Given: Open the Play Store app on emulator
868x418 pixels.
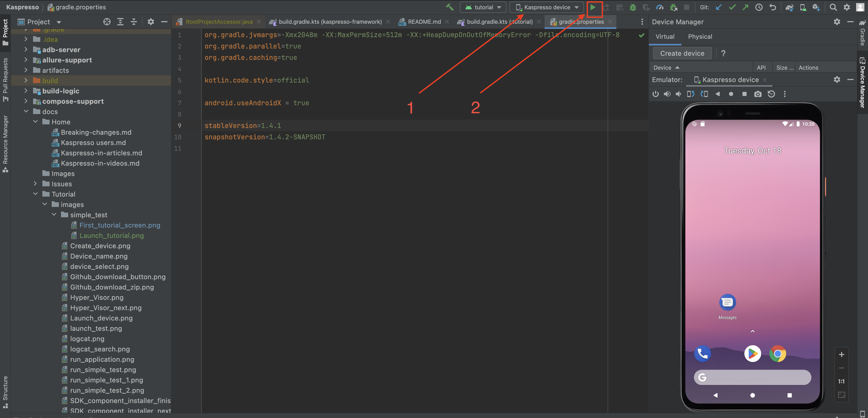Looking at the screenshot, I should coord(753,354).
